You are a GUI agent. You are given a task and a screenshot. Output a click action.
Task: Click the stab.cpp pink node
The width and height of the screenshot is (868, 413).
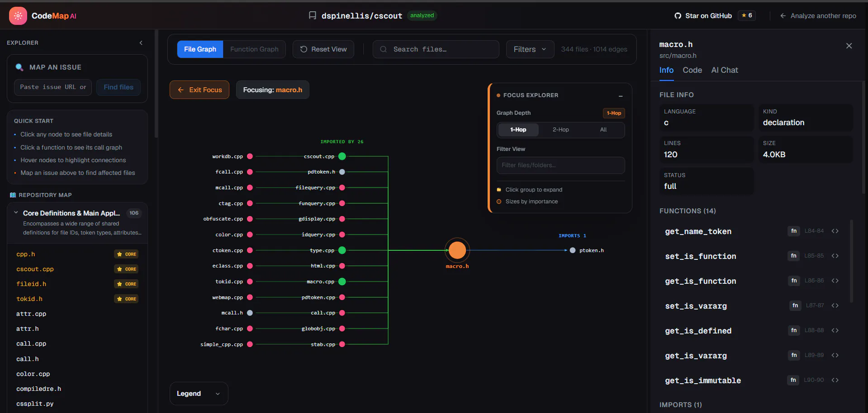pos(342,344)
